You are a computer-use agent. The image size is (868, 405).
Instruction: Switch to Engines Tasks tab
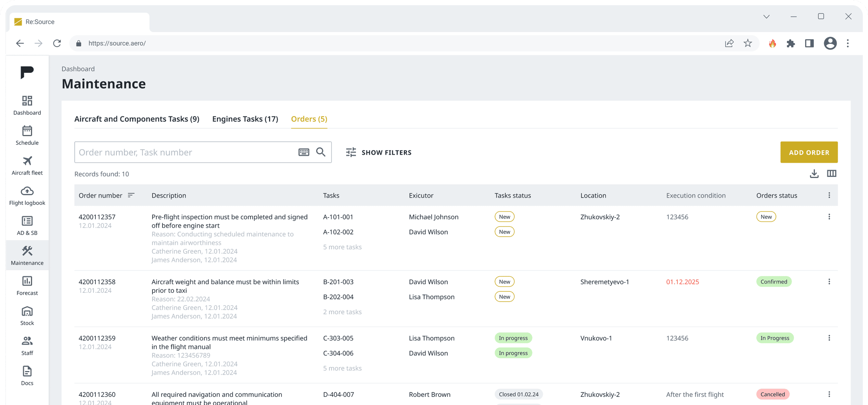[x=245, y=119]
